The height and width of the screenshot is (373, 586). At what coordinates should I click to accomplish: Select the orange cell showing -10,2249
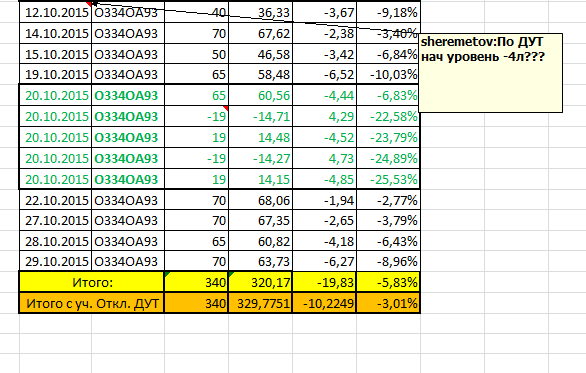[x=324, y=303]
